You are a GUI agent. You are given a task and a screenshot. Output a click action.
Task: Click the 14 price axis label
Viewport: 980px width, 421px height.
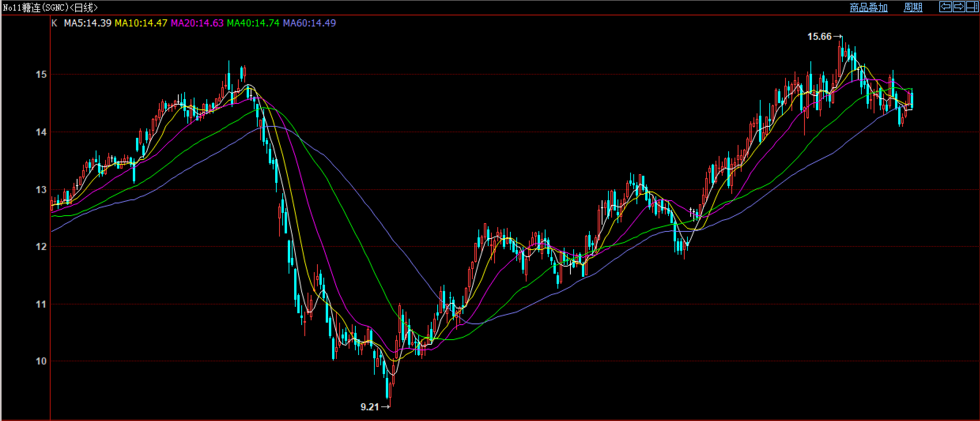pyautogui.click(x=41, y=132)
